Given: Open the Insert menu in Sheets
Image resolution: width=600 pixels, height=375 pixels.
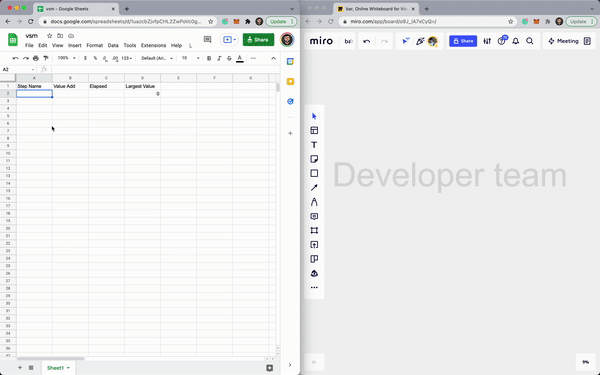Looking at the screenshot, I should click(75, 45).
